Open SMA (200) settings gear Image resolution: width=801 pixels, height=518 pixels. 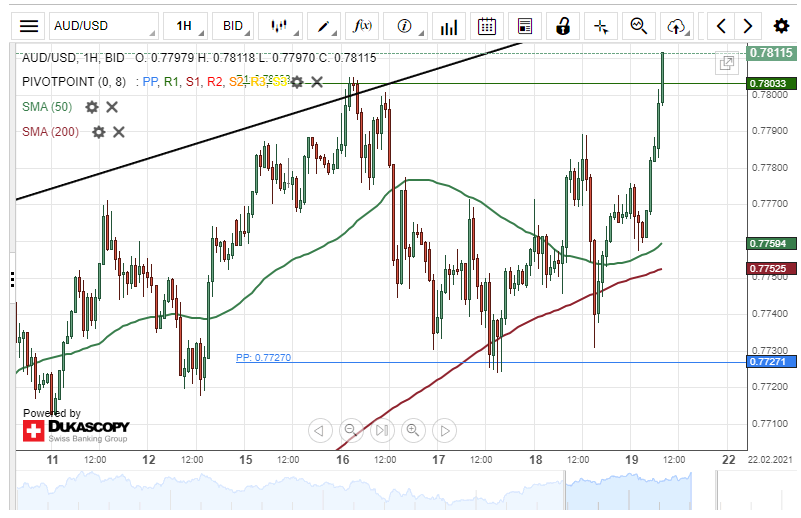pyautogui.click(x=99, y=132)
